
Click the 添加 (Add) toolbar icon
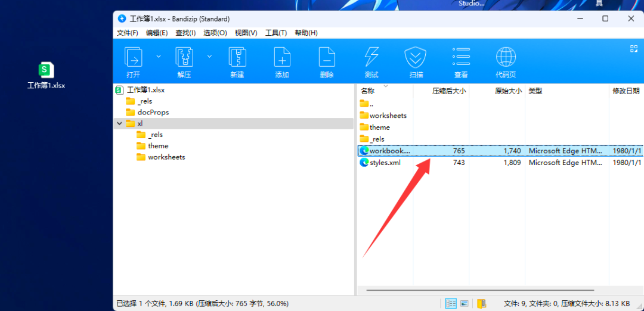click(x=282, y=57)
